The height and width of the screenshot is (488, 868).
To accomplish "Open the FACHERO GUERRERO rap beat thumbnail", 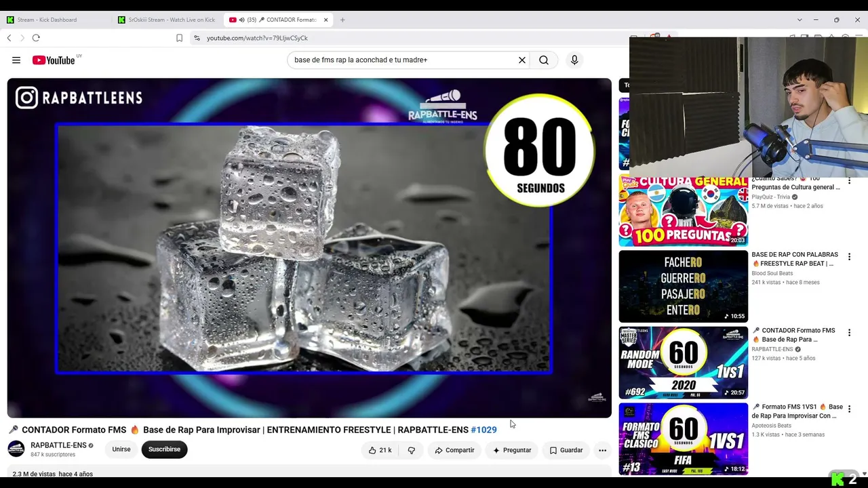I will coord(683,287).
